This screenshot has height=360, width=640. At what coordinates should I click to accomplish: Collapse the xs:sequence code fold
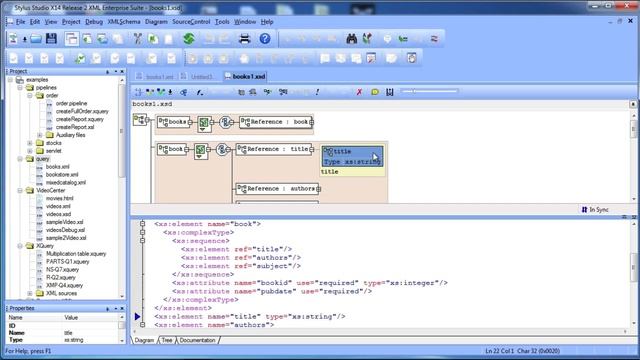(x=142, y=240)
